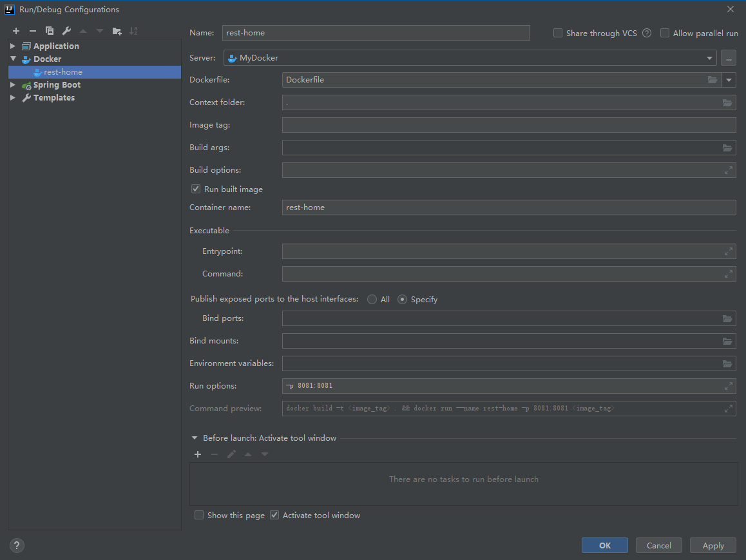
Task: Collapse the Docker tree node
Action: click(13, 59)
